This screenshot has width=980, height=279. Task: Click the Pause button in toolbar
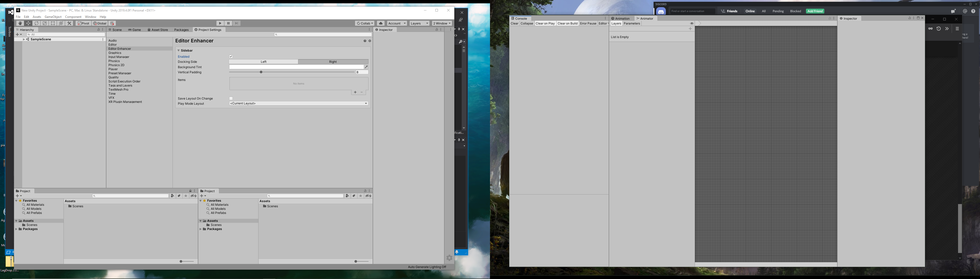pos(228,23)
